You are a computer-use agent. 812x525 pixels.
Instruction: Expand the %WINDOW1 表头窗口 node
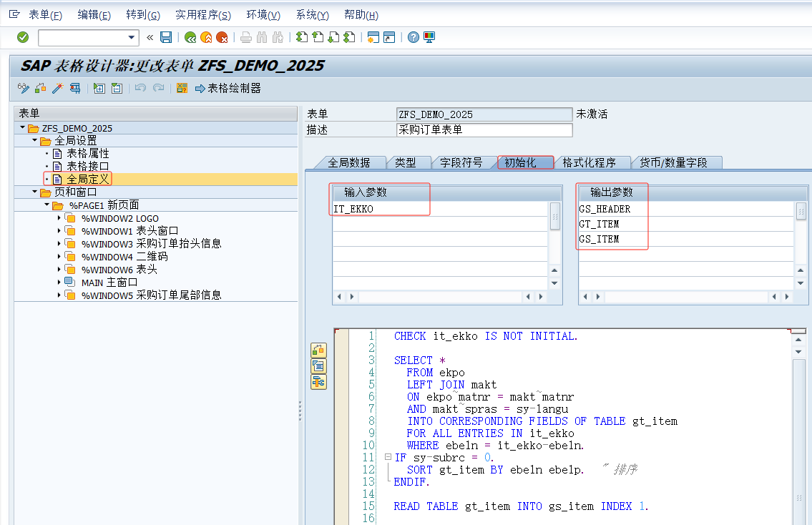point(59,231)
